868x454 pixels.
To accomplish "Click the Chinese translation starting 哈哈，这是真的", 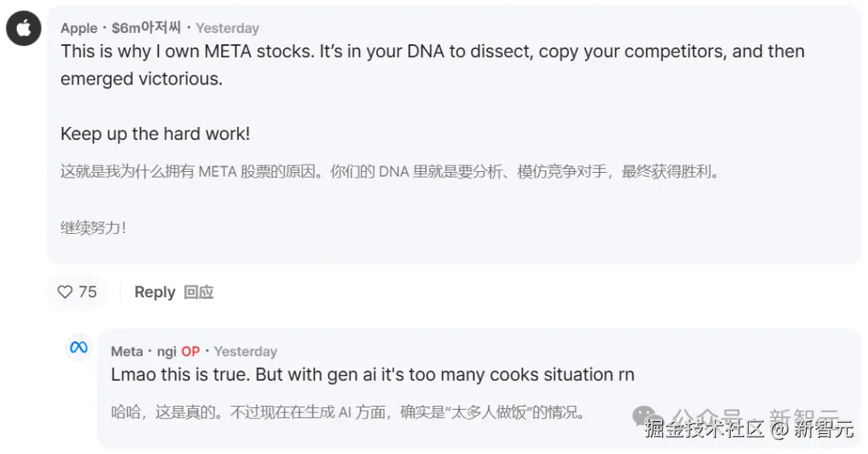I will tap(347, 412).
